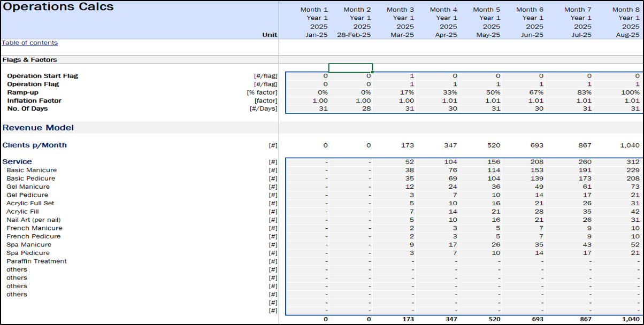644x325 pixels.
Task: Click the Operations Calcs title cell
Action: [58, 7]
